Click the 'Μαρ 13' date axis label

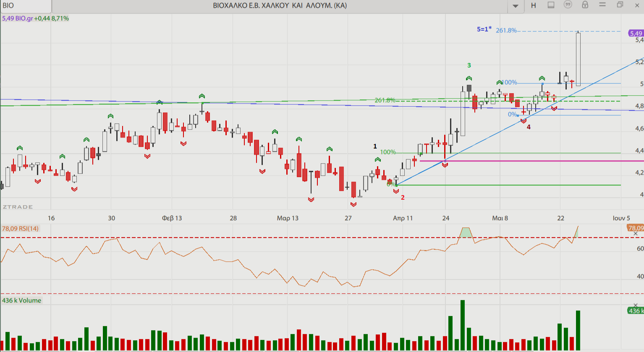288,218
